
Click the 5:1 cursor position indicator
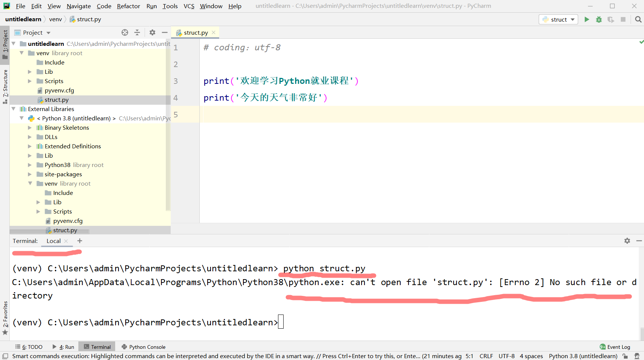pos(469,356)
